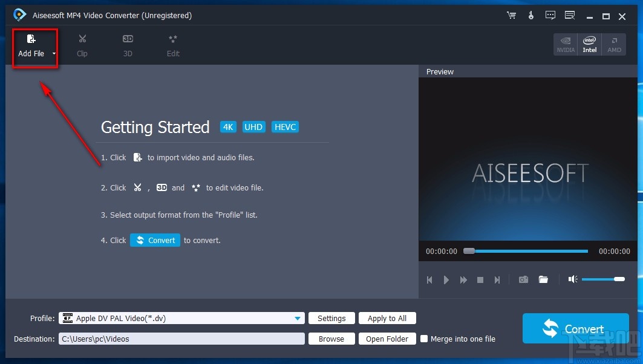Click the feedback chat icon
The width and height of the screenshot is (643, 364).
[x=550, y=16]
